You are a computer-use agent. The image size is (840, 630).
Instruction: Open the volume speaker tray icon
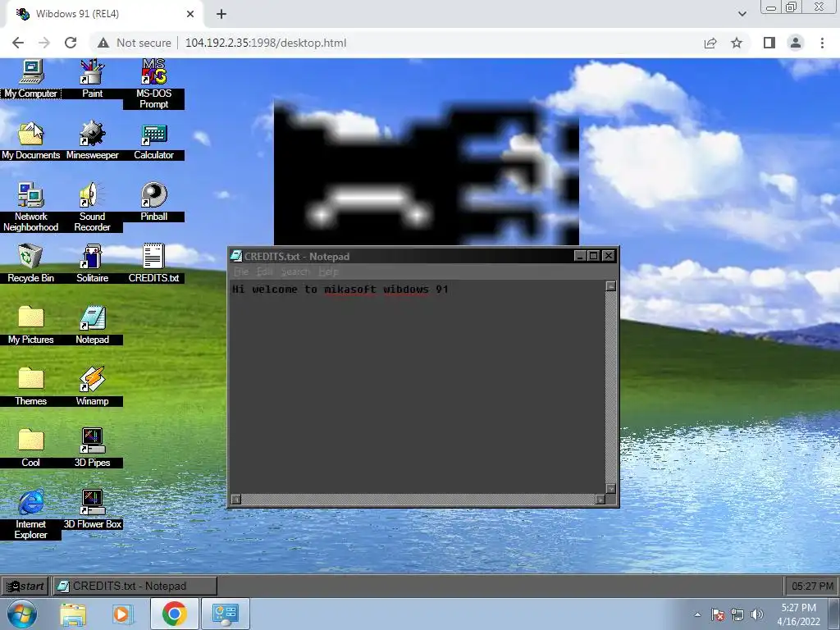757,614
